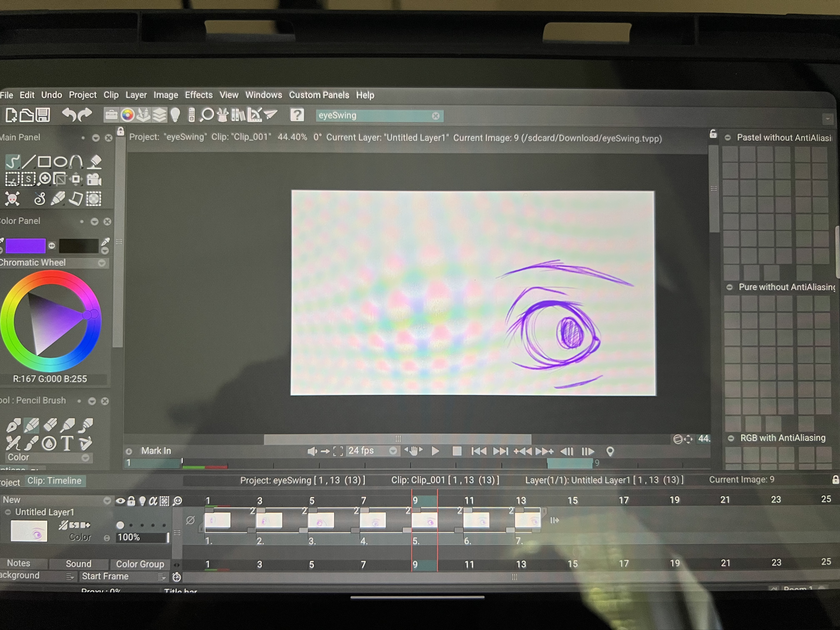Select the flood fill tool
The height and width of the screenshot is (630, 840).
pos(95,162)
